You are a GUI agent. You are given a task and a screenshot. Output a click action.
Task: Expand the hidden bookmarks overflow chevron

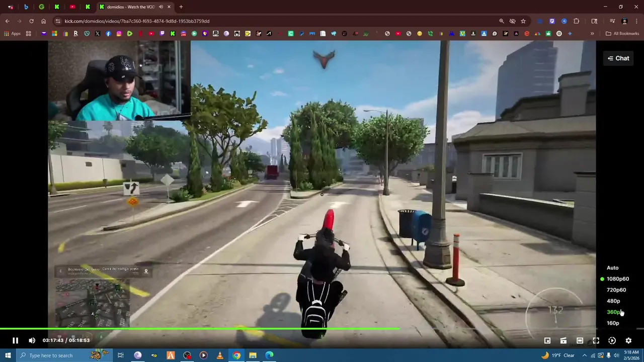tap(592, 34)
